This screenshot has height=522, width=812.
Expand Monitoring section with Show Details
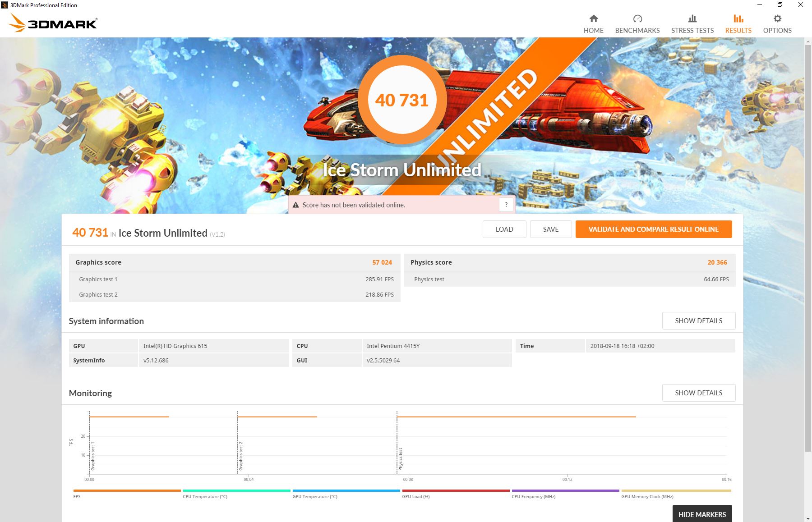pos(698,393)
